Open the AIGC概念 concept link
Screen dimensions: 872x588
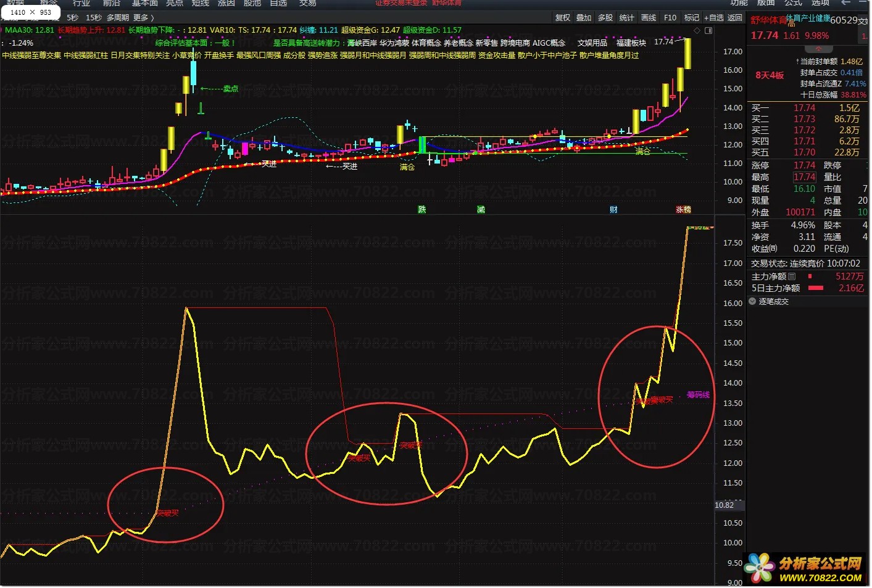pos(549,43)
